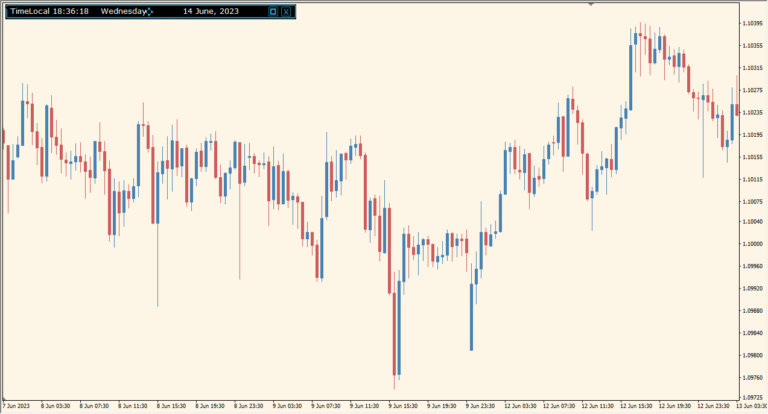
Task: Click the chart shift triangle marker at top
Action: [591, 3]
